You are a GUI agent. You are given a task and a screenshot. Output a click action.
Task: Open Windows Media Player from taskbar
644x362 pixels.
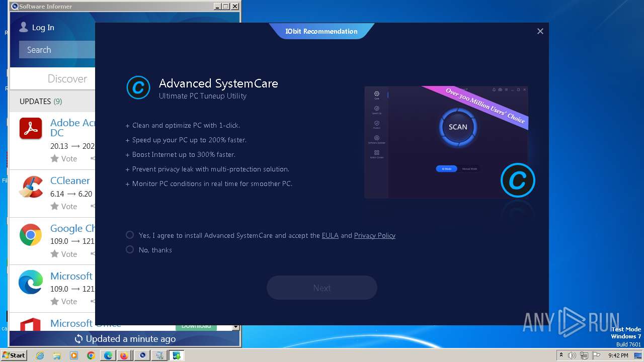74,355
